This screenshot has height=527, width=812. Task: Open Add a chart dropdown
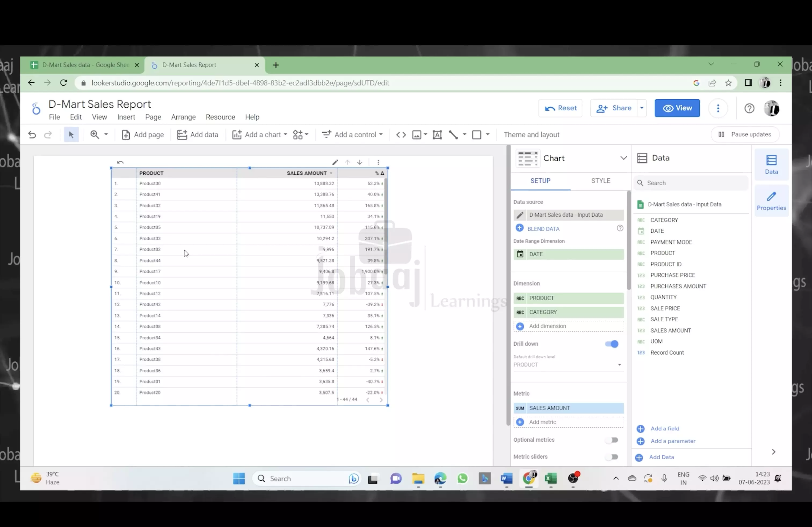tap(260, 135)
